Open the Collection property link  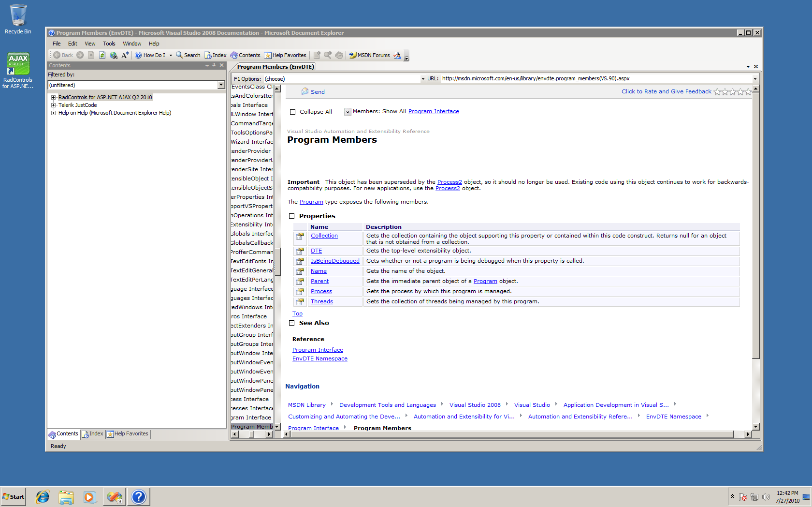(324, 236)
